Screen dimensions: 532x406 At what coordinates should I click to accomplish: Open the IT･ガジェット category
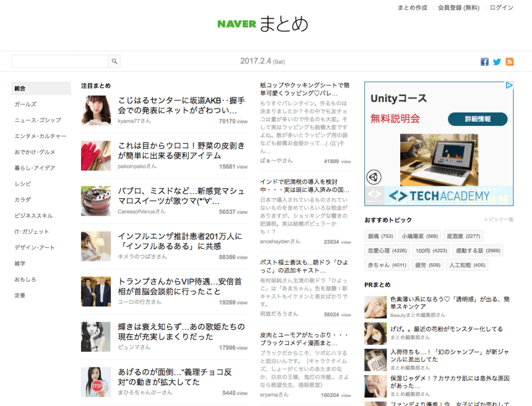tap(31, 232)
